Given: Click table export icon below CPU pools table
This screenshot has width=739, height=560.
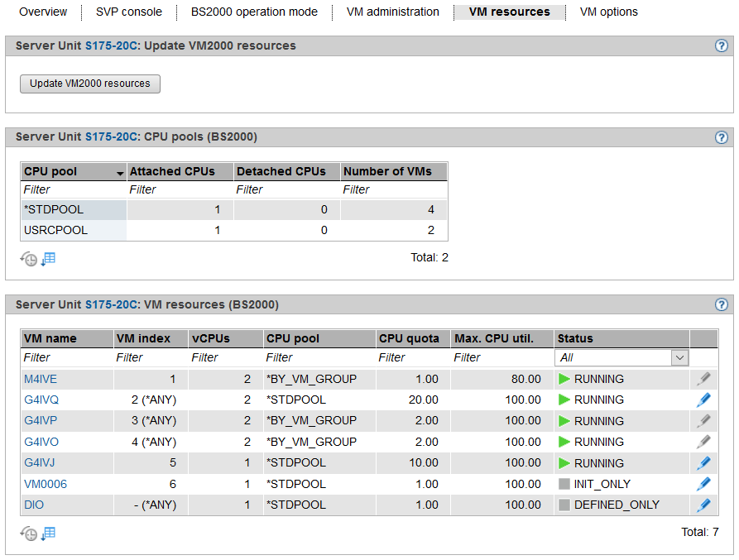Looking at the screenshot, I should coord(48,259).
